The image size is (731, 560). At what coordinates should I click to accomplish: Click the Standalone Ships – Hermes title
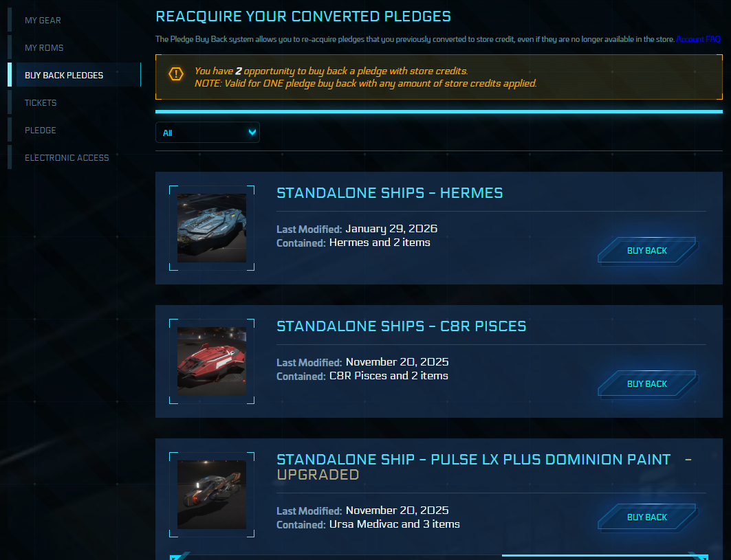[x=389, y=193]
